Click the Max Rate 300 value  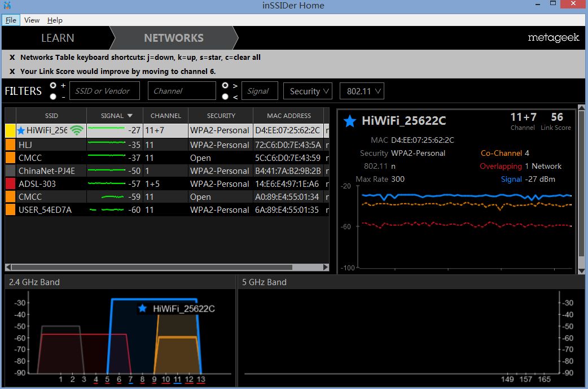pyautogui.click(x=398, y=179)
